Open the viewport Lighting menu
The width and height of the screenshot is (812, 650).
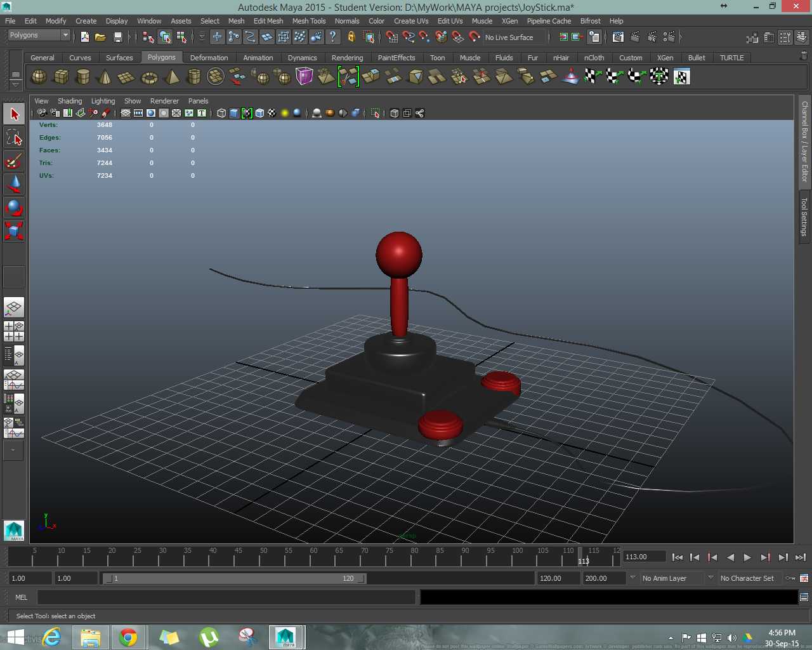click(x=103, y=101)
